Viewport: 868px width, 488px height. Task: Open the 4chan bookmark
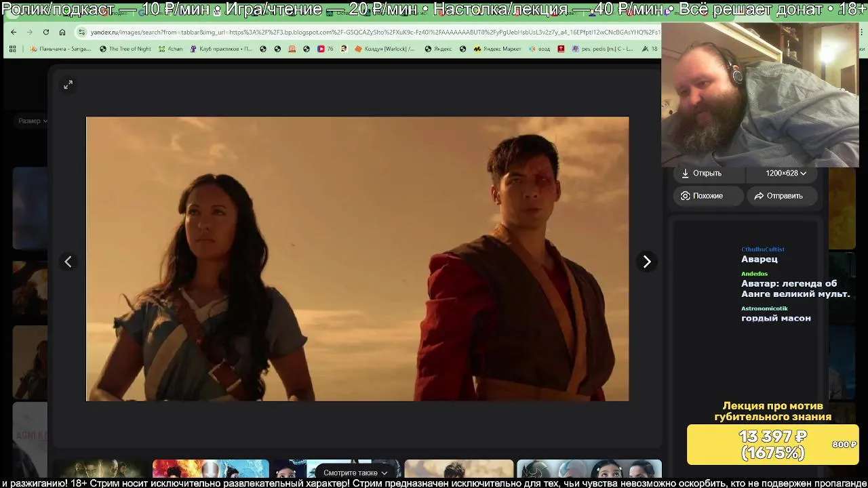pos(170,49)
